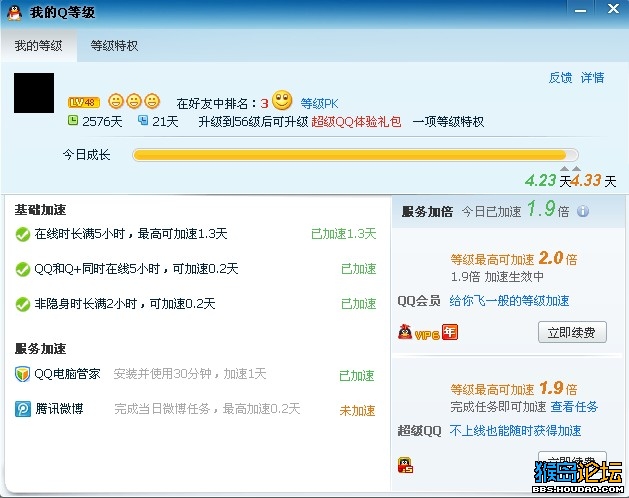Click the 一项等级特权 text
The height and width of the screenshot is (498, 629).
click(448, 121)
